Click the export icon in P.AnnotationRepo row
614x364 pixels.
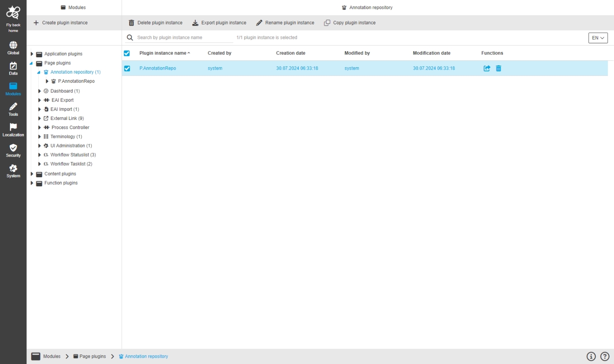tap(487, 68)
